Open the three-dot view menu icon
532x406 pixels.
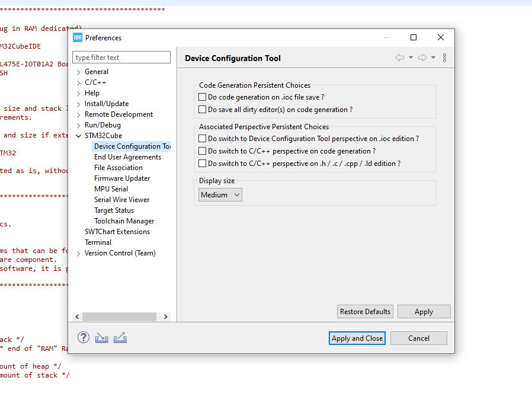(444, 57)
